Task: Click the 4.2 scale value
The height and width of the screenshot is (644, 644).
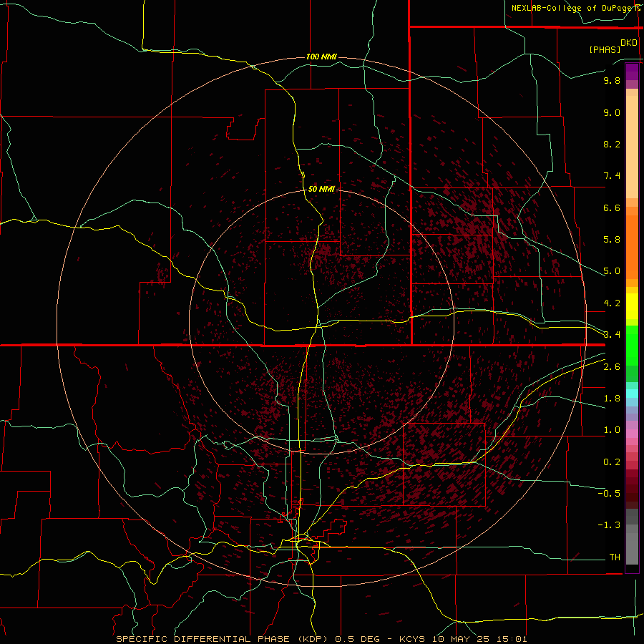Action: coord(612,303)
